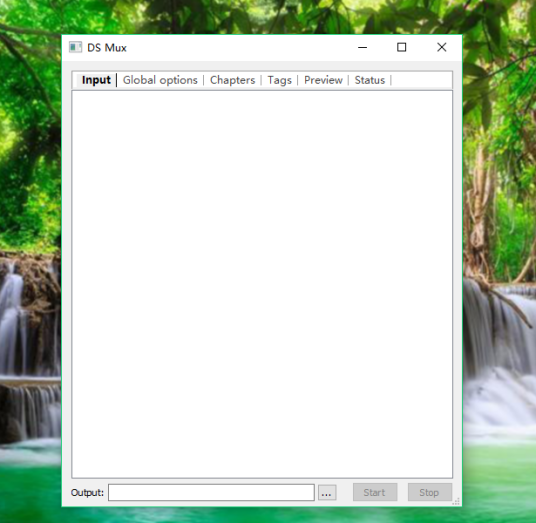Screen dimensions: 536x523
Task: Click the Stop button
Action: [x=429, y=492]
